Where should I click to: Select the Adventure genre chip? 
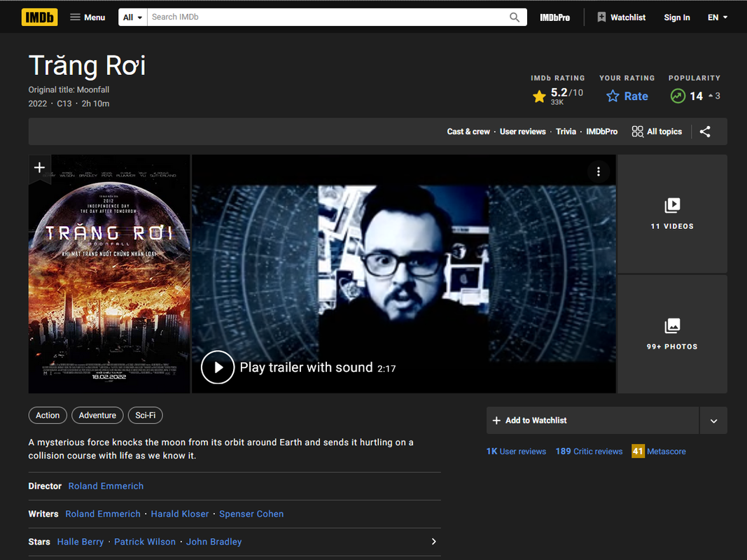click(97, 415)
